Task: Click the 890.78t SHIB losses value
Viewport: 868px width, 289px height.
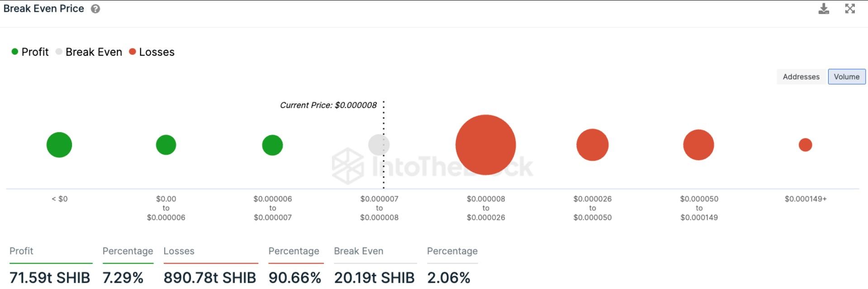Action: (210, 277)
